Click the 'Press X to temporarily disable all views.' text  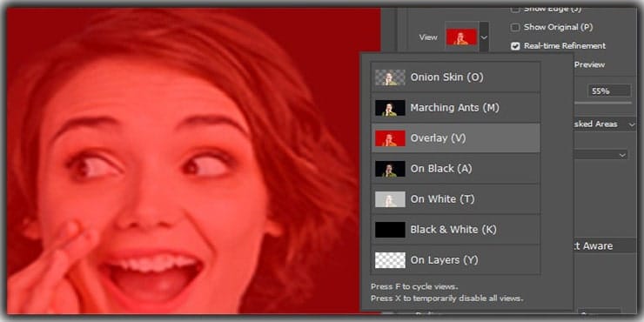(447, 299)
